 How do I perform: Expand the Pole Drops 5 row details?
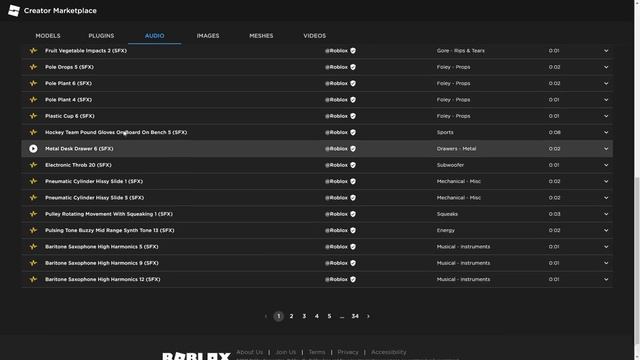point(606,67)
